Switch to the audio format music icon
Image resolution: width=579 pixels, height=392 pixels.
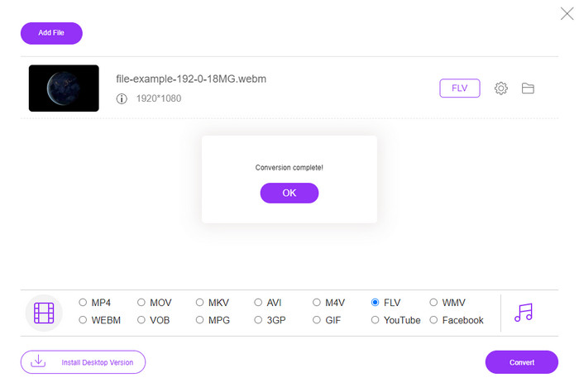[x=523, y=313]
